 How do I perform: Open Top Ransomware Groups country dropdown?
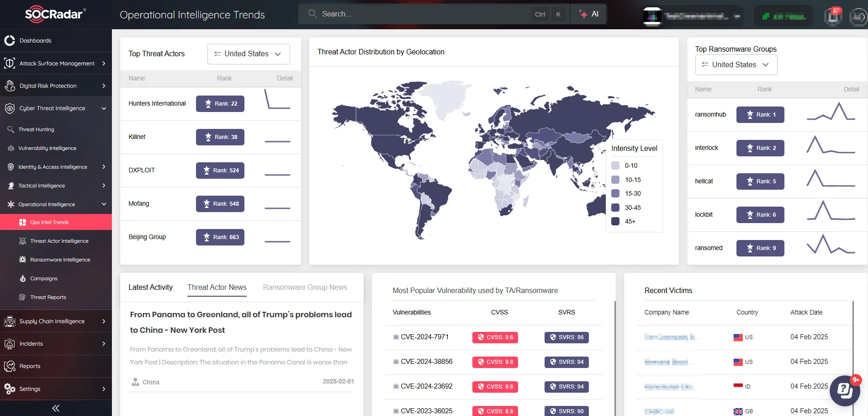tap(736, 65)
